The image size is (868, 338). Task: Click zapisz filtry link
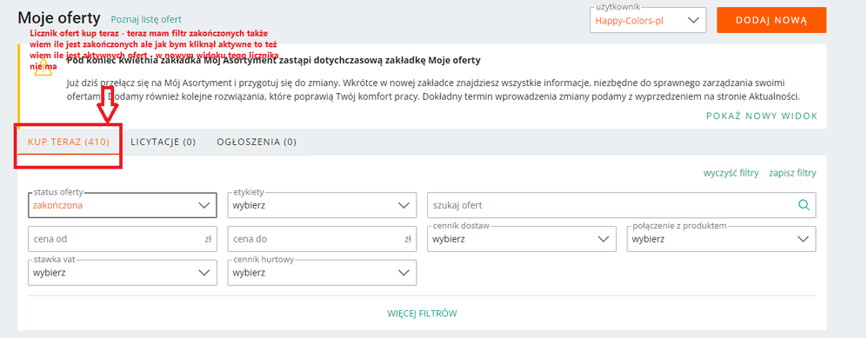point(792,173)
